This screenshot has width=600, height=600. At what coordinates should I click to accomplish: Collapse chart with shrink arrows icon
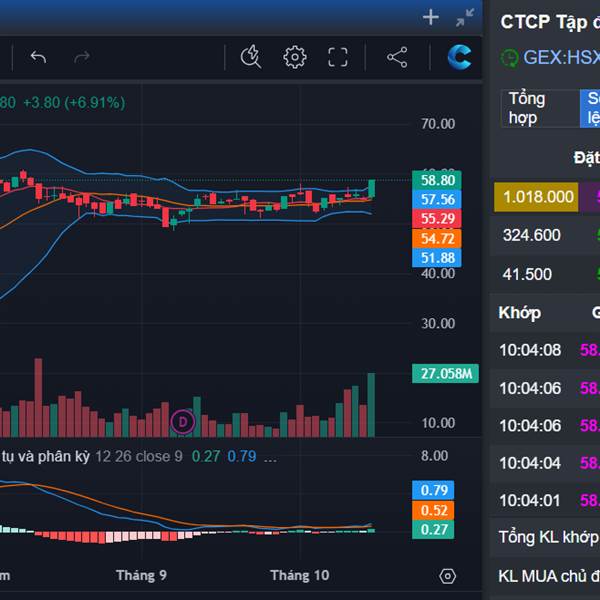click(465, 18)
